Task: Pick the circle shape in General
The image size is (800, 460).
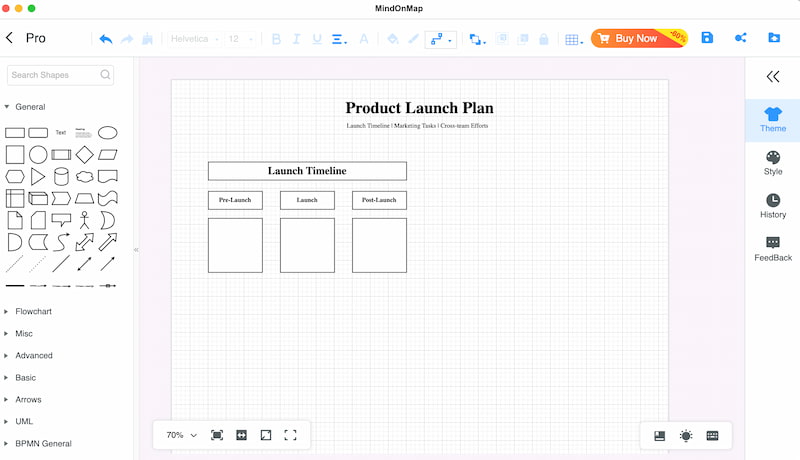Action: (x=38, y=155)
